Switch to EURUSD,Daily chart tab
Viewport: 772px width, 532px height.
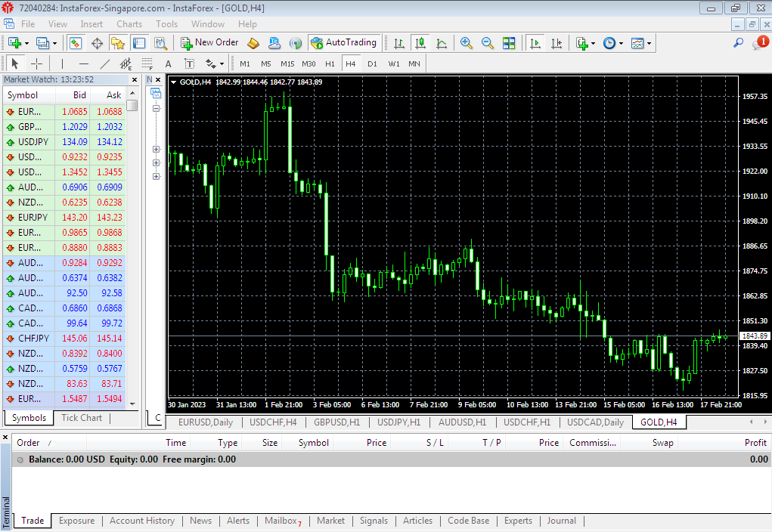click(206, 422)
